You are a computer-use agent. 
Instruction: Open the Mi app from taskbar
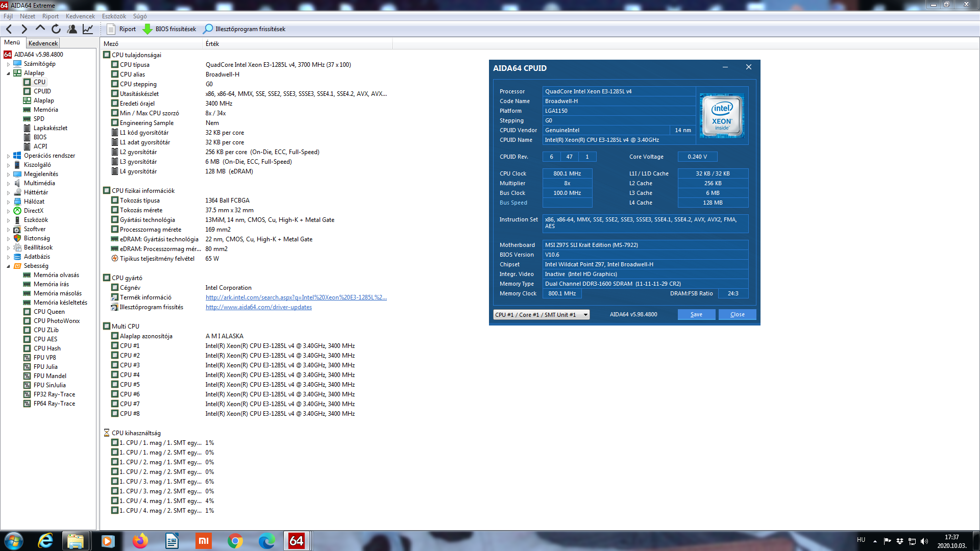coord(204,541)
